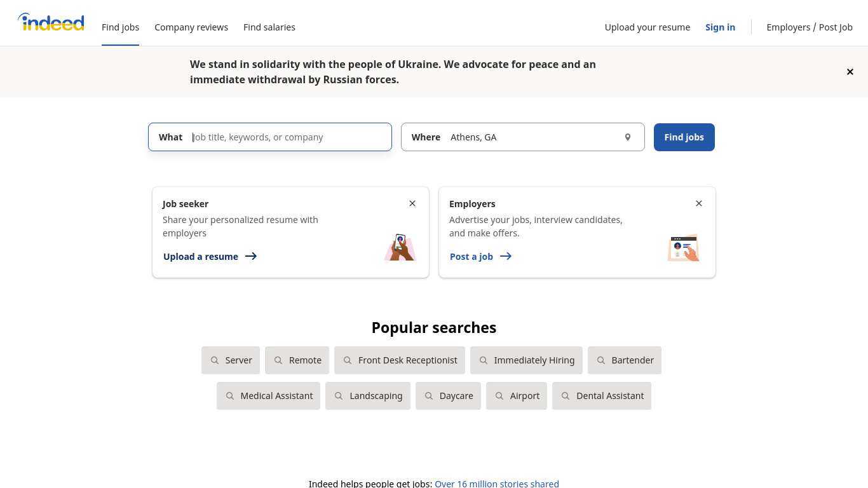Close the Job seeker card
868x488 pixels.
pyautogui.click(x=412, y=203)
